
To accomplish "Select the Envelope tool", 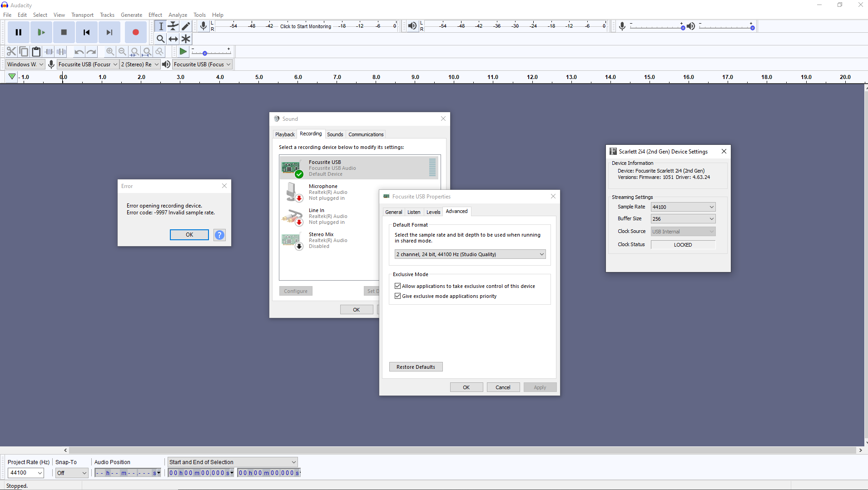I will 174,26.
